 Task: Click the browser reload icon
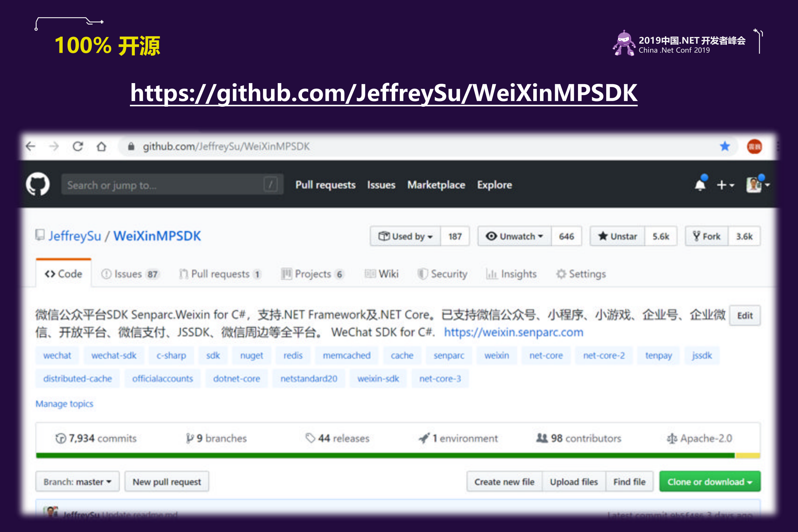coord(78,146)
